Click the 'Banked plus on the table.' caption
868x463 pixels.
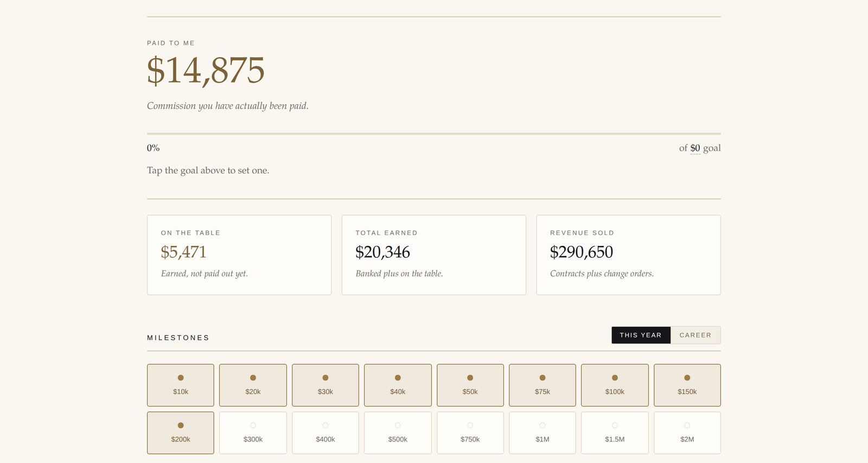[399, 274]
